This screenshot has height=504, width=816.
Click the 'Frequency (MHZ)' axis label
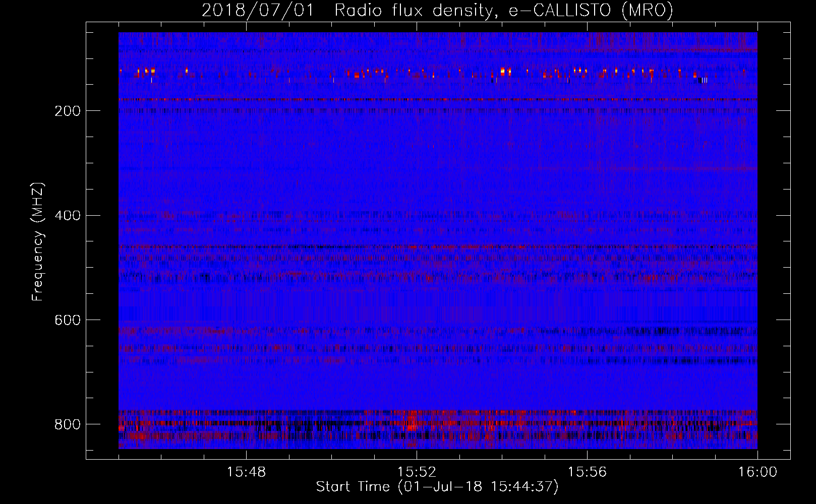[38, 242]
